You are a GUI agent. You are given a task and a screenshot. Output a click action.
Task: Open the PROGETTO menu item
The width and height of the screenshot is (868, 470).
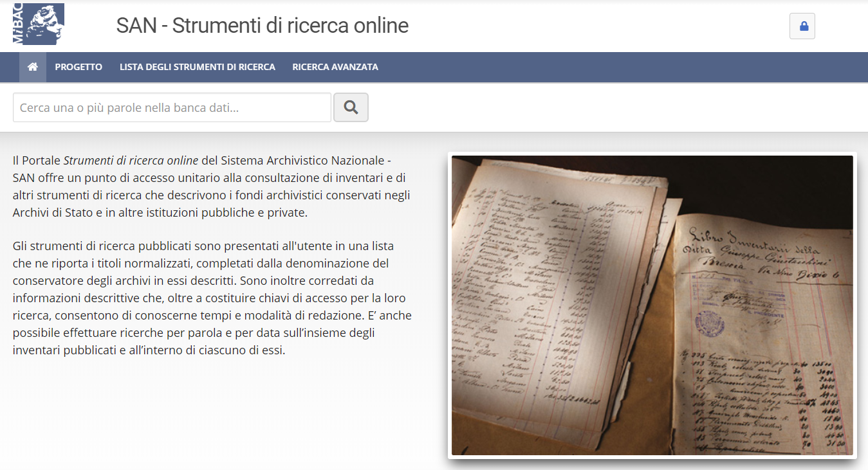tap(78, 67)
